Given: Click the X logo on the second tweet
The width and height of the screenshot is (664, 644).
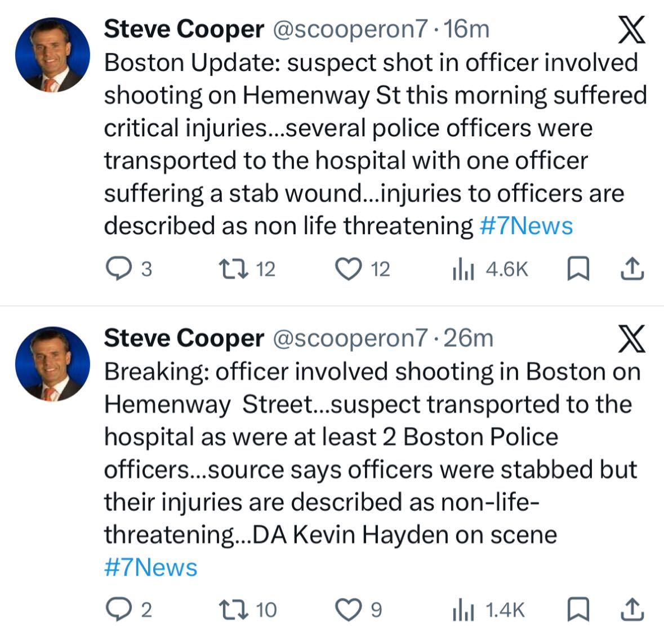Looking at the screenshot, I should pyautogui.click(x=631, y=339).
